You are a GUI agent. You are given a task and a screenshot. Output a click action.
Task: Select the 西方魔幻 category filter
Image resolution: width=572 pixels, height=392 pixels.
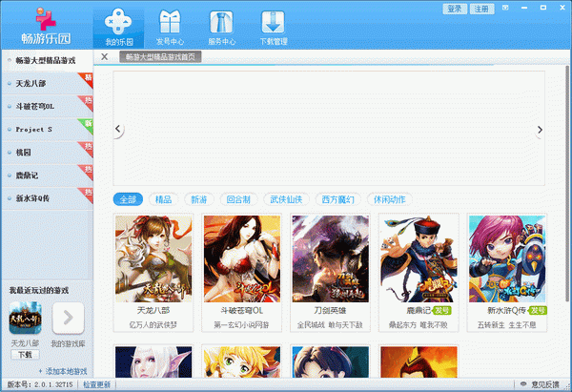[337, 199]
